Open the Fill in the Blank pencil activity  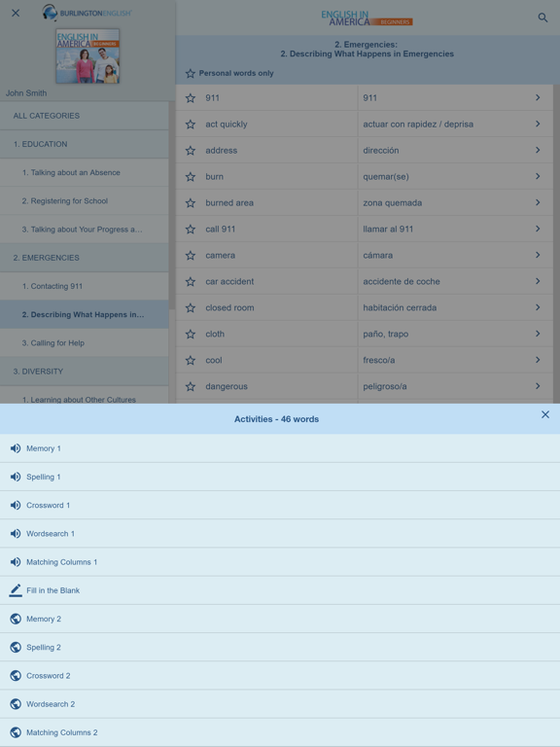280,590
